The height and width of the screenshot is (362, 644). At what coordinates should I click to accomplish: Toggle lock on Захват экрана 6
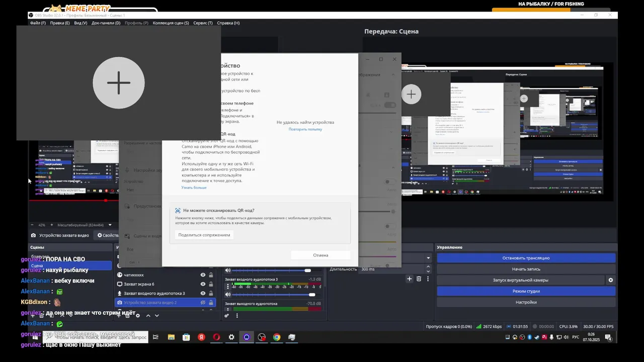pos(211,284)
